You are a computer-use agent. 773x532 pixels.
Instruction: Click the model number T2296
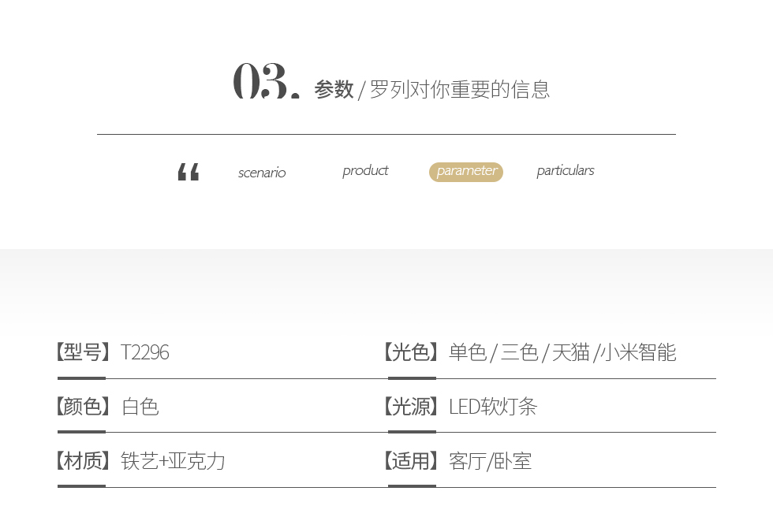(145, 353)
